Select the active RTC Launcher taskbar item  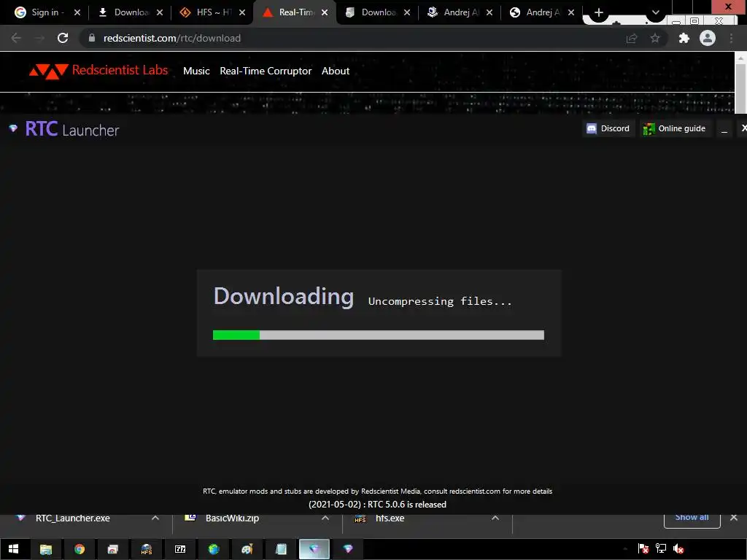click(314, 549)
